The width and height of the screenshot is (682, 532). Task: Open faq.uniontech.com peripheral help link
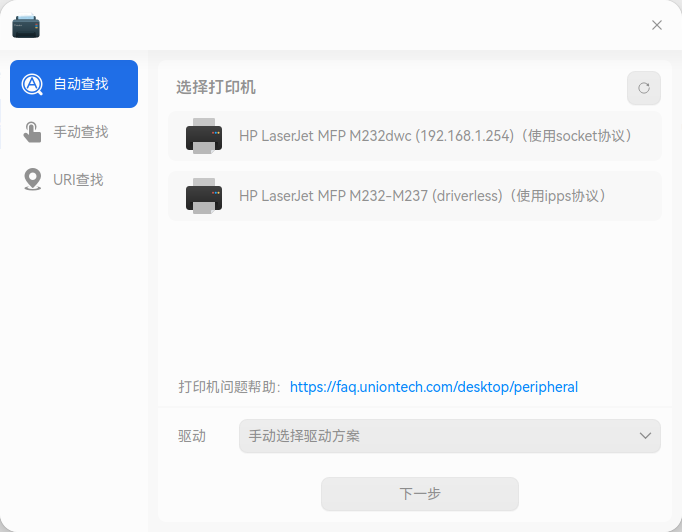pos(434,387)
